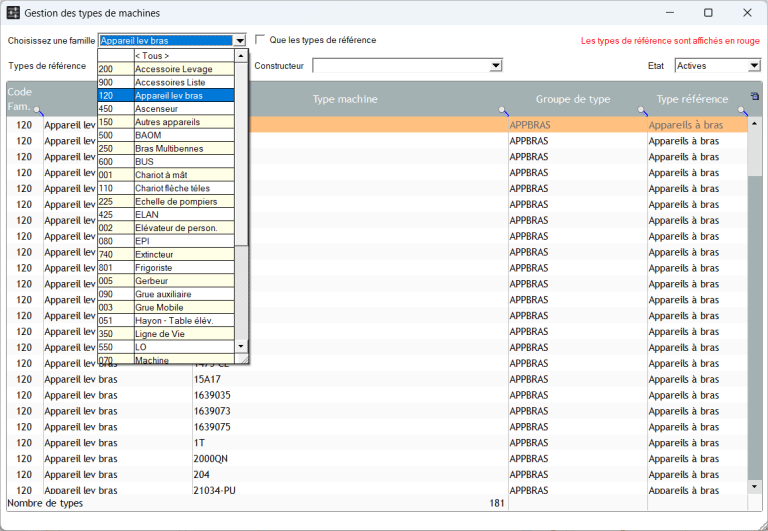Select 'Accessoires Liste' in dropdown list
The image size is (768, 531).
166,82
